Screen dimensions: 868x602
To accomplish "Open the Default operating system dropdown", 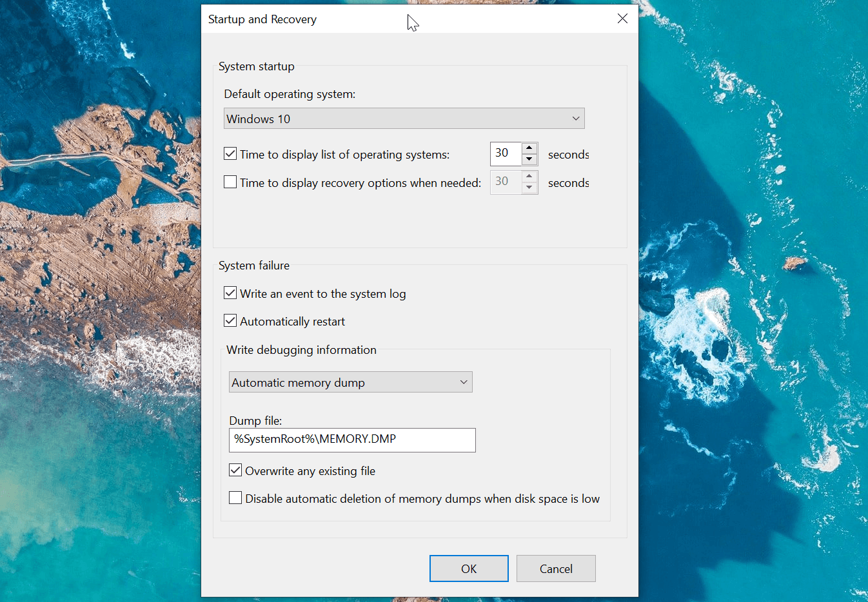I will [404, 119].
